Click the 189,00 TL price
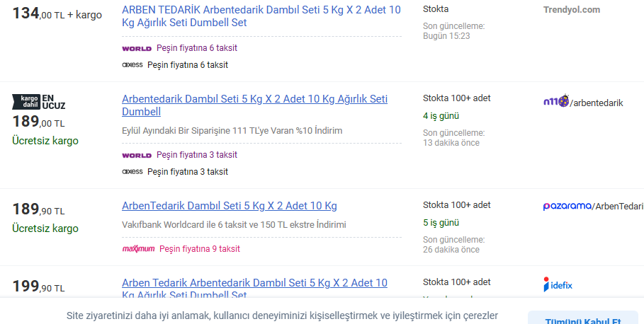 (x=38, y=122)
